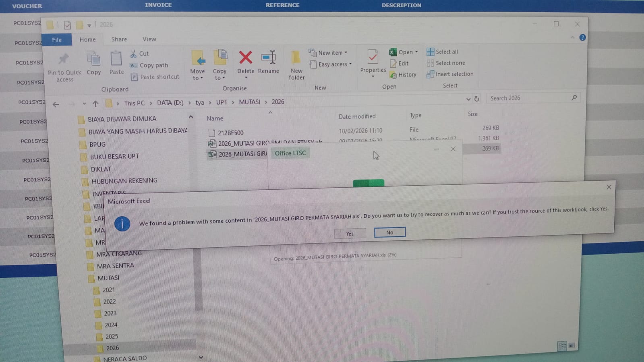This screenshot has width=644, height=362.
Task: Click Invert selection in ribbon
Action: coord(450,74)
